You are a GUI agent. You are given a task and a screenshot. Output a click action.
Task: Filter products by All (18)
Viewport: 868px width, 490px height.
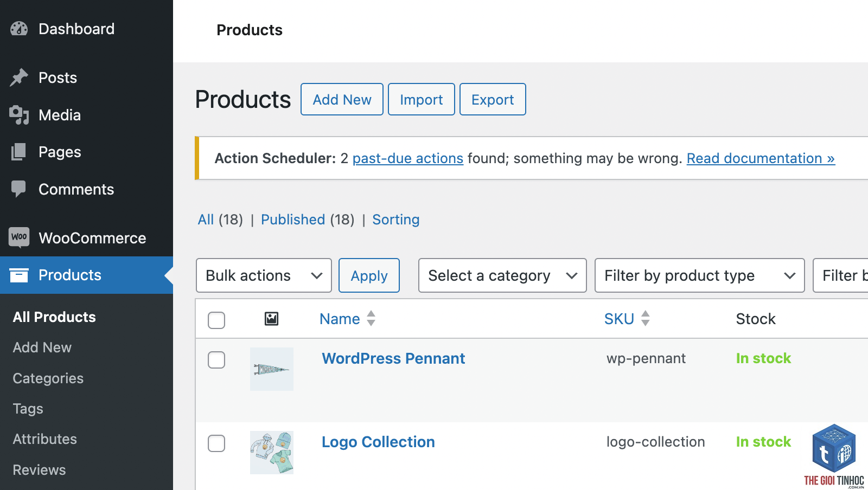[x=220, y=220]
